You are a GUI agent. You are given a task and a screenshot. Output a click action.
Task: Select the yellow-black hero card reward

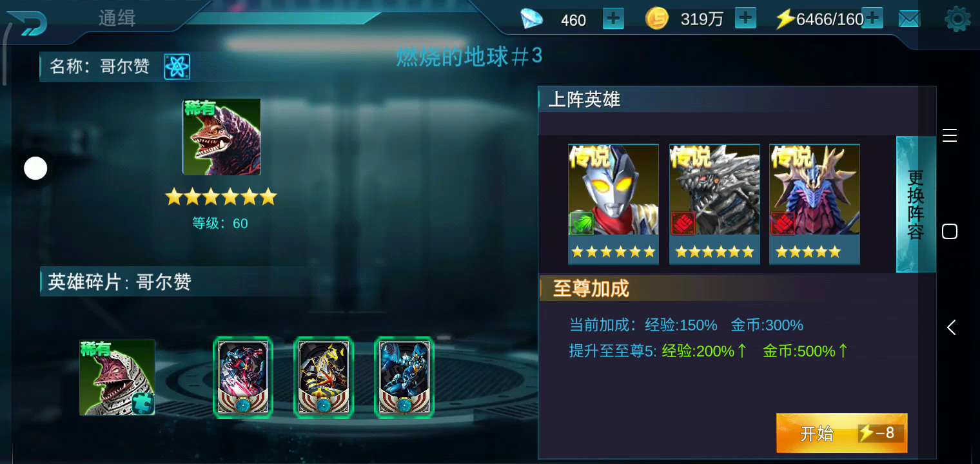point(324,377)
